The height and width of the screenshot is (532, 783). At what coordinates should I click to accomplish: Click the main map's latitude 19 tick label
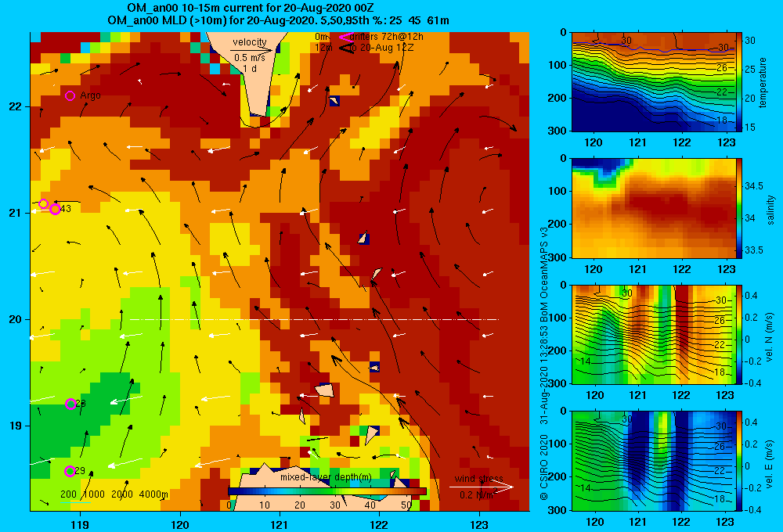coord(15,426)
